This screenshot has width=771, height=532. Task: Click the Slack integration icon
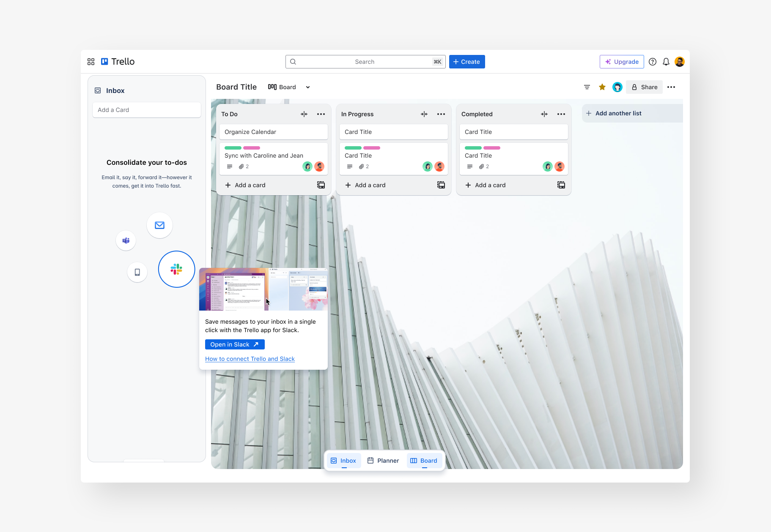(x=176, y=269)
